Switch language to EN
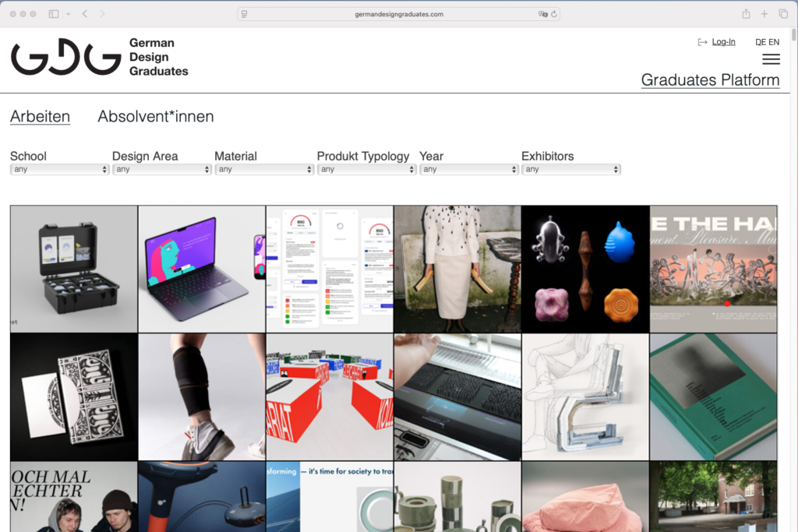Viewport: 798px width, 532px height. pos(774,42)
